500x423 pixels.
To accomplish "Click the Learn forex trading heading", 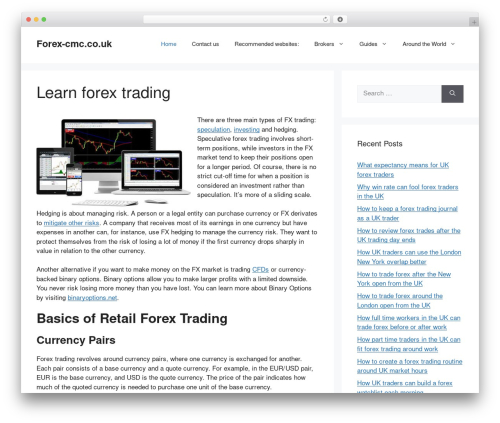I will coord(103,93).
